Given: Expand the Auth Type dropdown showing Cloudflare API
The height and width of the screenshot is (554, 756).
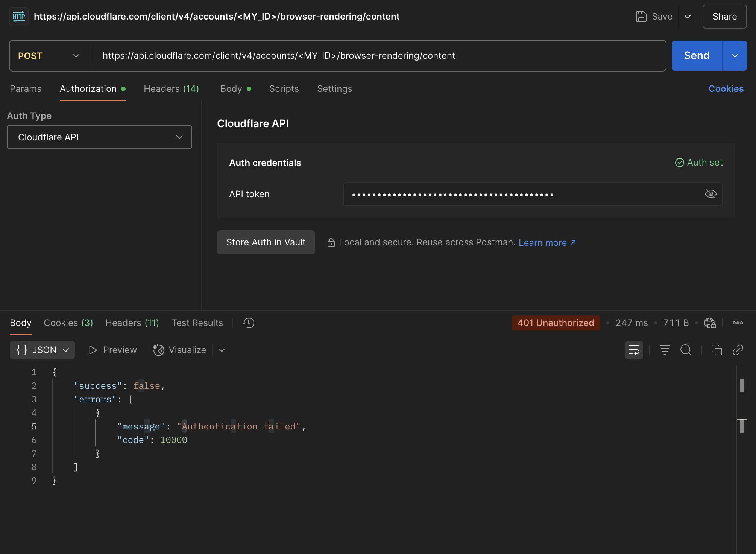Looking at the screenshot, I should (99, 137).
